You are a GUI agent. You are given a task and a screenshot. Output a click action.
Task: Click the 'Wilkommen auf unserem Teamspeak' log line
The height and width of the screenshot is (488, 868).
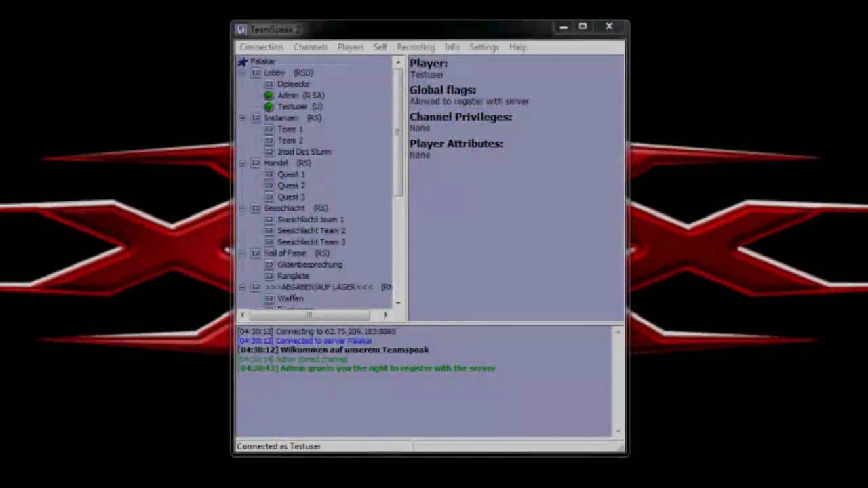pos(334,350)
